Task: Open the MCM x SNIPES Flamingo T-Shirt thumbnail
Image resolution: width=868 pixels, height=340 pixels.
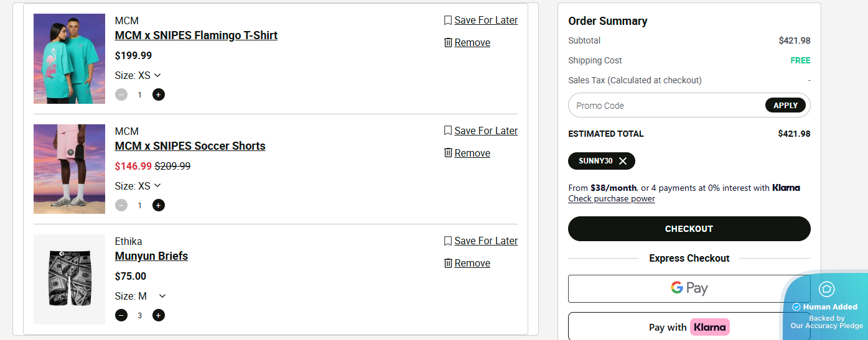Action: (69, 58)
